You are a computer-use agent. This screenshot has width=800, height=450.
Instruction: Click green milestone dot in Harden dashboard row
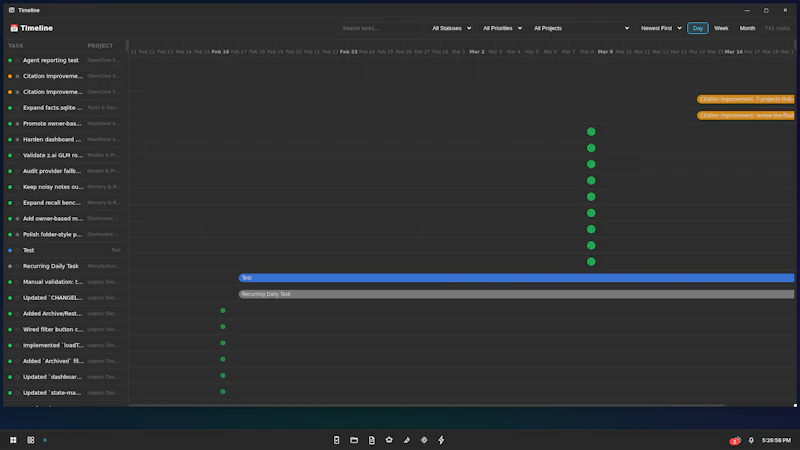tap(591, 148)
